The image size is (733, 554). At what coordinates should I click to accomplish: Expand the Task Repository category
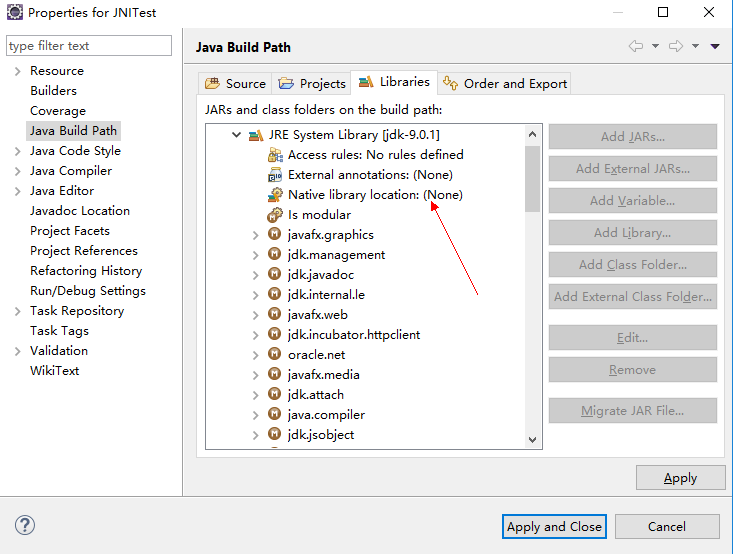click(x=17, y=311)
